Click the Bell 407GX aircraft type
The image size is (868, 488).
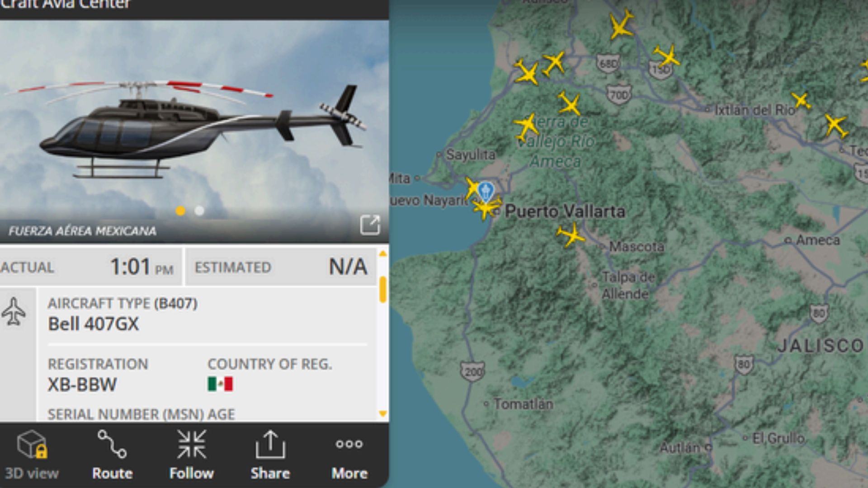(94, 324)
